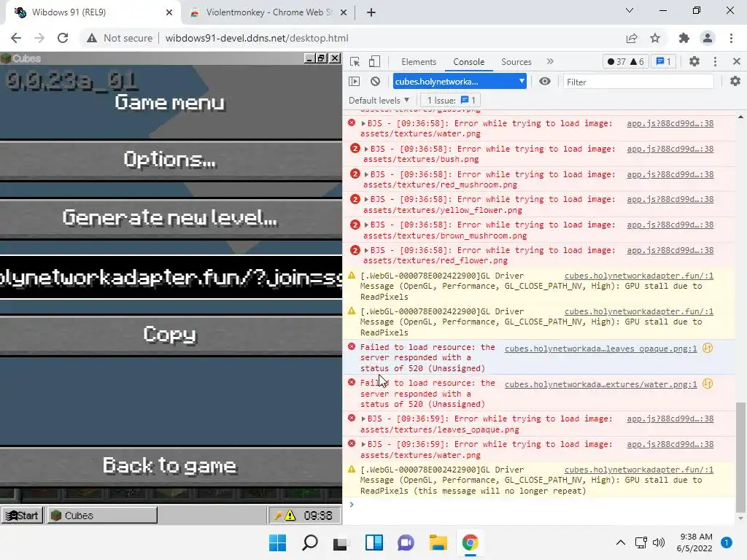This screenshot has width=747, height=560.
Task: Expand the brown_mushroom.png error entry
Action: pos(366,225)
